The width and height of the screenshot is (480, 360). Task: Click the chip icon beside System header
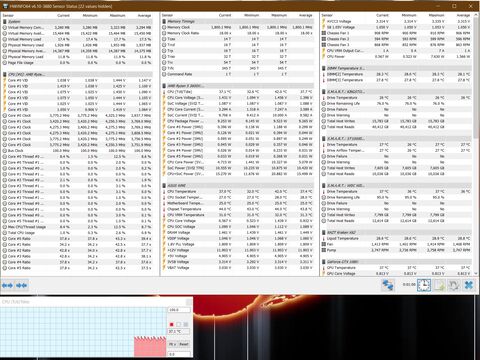(x=5, y=21)
